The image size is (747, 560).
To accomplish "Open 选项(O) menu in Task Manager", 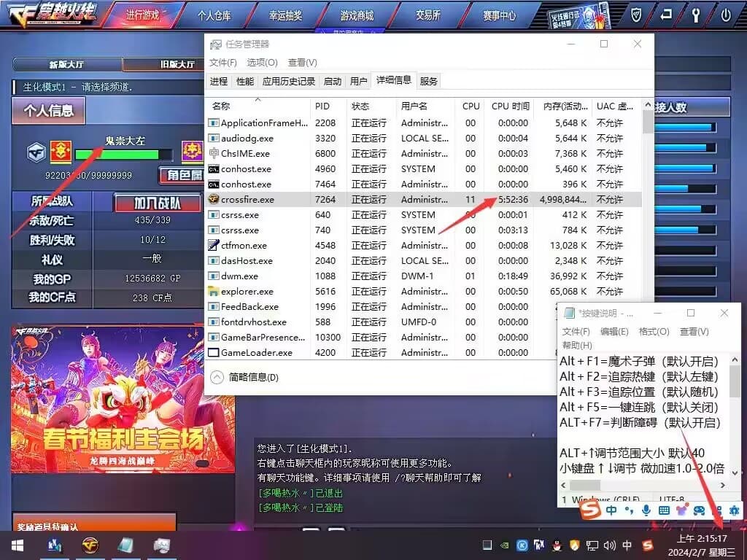I will [x=262, y=63].
